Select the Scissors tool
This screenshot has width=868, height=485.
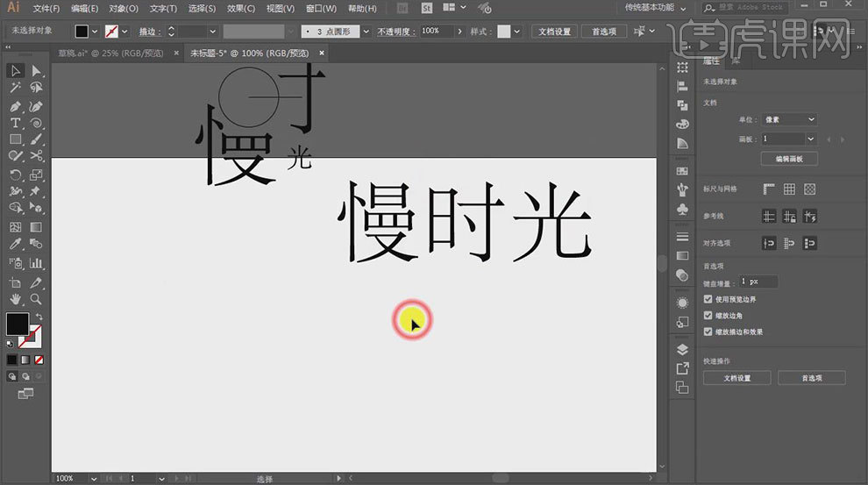click(x=36, y=156)
